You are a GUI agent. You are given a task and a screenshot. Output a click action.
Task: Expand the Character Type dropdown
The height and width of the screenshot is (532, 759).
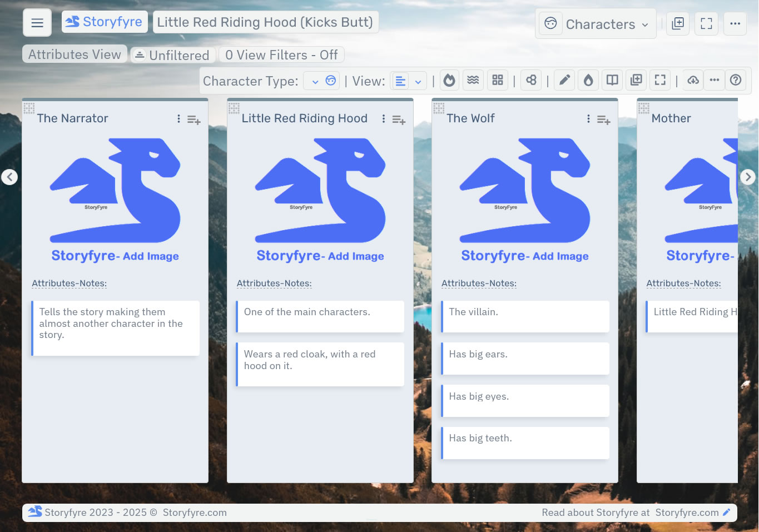tap(321, 80)
